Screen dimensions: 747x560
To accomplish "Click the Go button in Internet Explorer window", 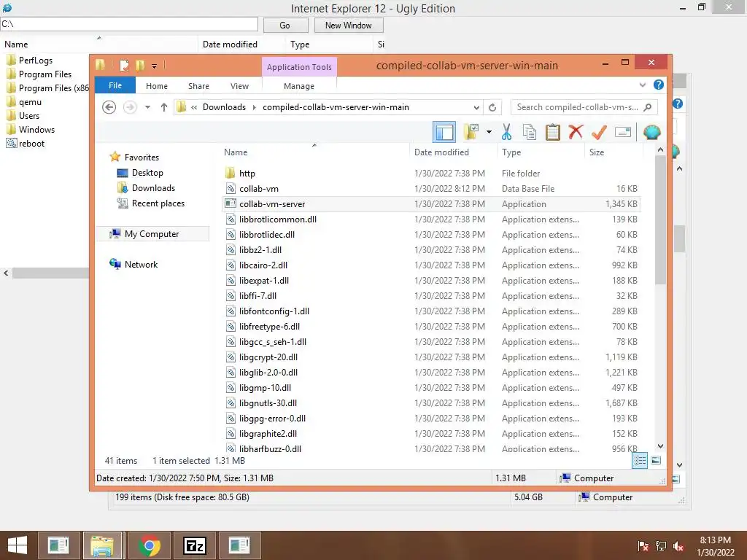I will pyautogui.click(x=285, y=26).
